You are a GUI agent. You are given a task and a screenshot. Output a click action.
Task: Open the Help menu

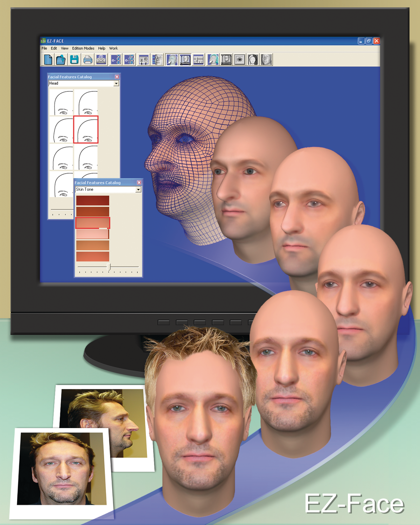coord(102,48)
